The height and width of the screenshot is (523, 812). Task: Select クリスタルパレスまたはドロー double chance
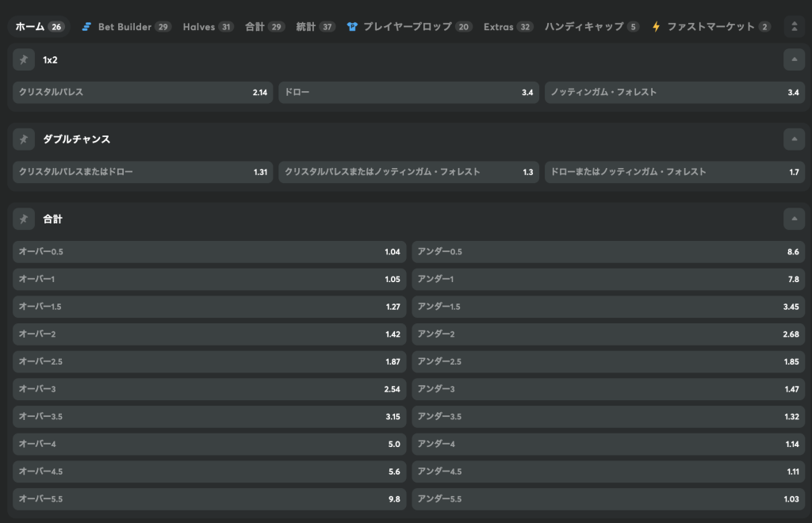[x=143, y=172]
